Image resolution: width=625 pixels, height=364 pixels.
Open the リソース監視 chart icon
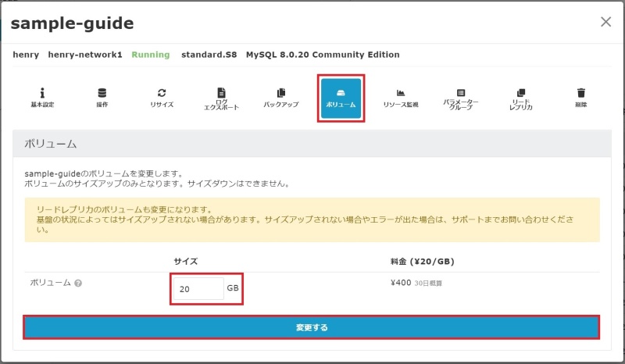pos(400,97)
